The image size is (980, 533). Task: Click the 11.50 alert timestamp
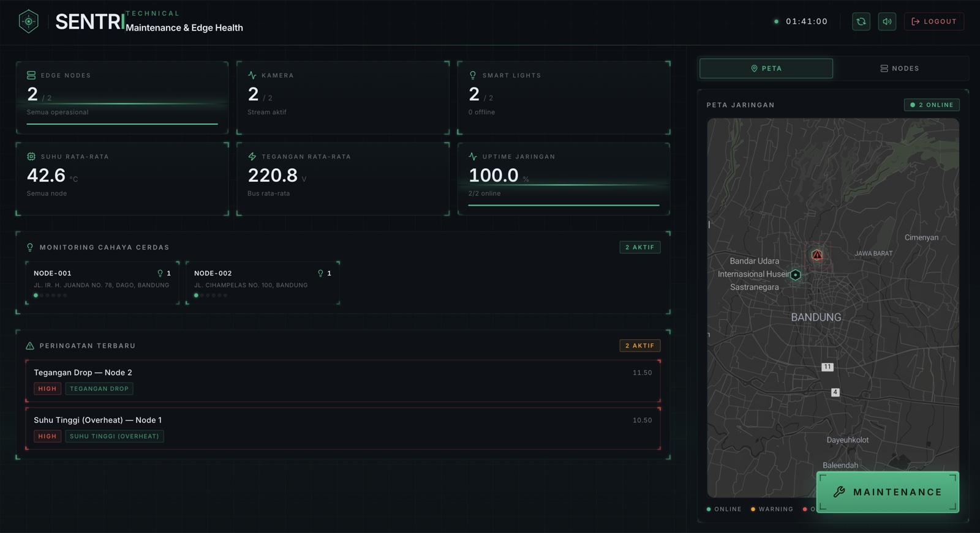(642, 373)
